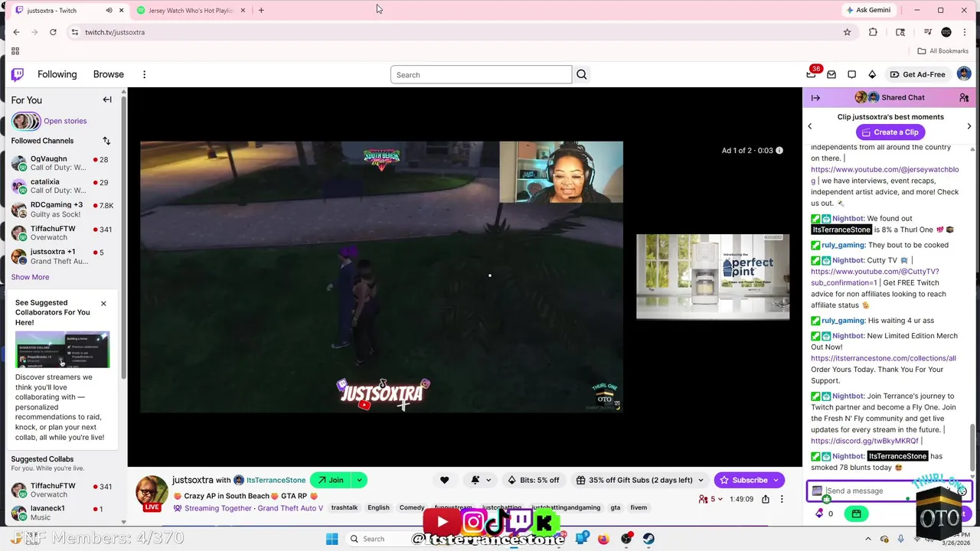Click the search magnifier button
Screen dimensions: 980x551
coord(582,74)
